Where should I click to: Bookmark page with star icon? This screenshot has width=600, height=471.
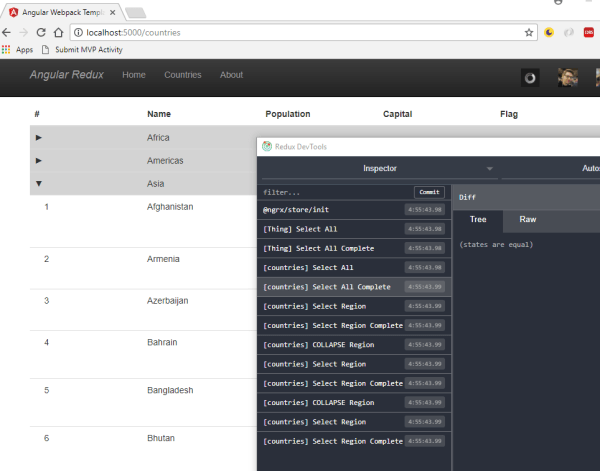[x=529, y=32]
